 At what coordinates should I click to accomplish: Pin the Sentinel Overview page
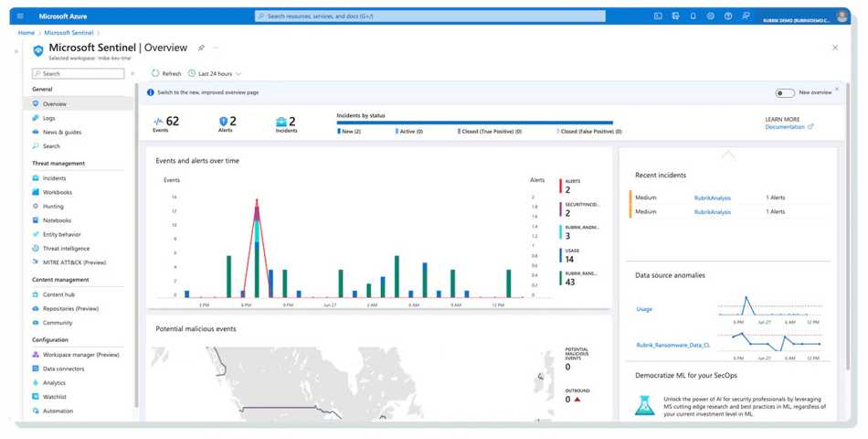click(201, 48)
